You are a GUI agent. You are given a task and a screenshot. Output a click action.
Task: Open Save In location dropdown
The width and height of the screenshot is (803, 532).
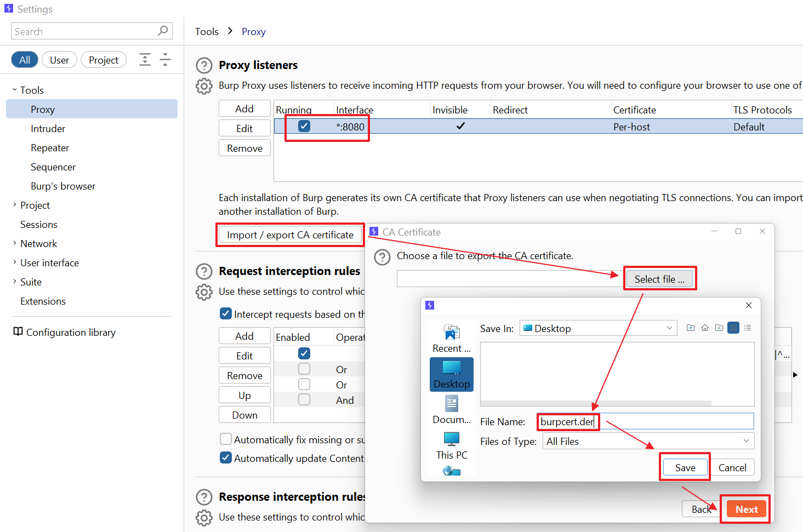(599, 328)
